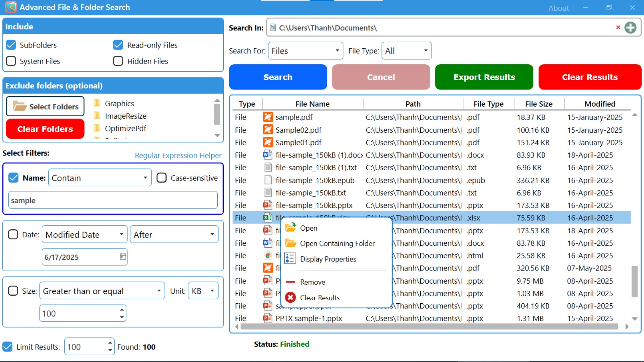The image size is (644, 362).
Task: Click the name filter text field containing sample
Action: 113,200
